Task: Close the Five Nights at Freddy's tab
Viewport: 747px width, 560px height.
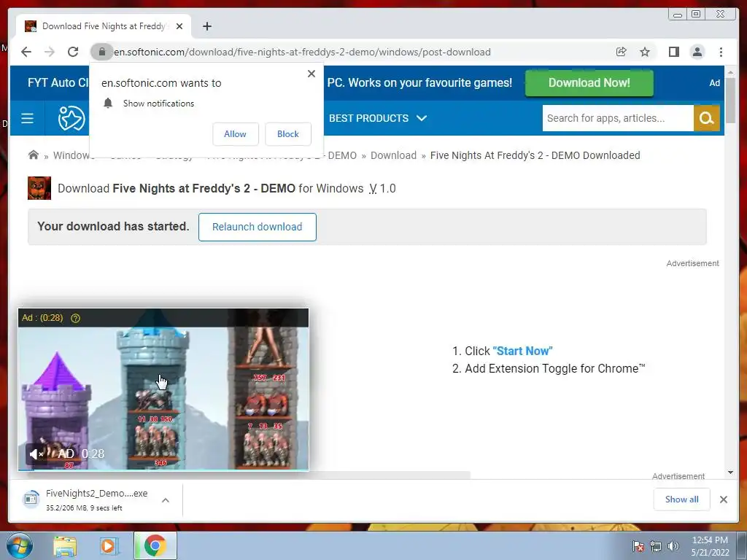Action: [x=179, y=26]
